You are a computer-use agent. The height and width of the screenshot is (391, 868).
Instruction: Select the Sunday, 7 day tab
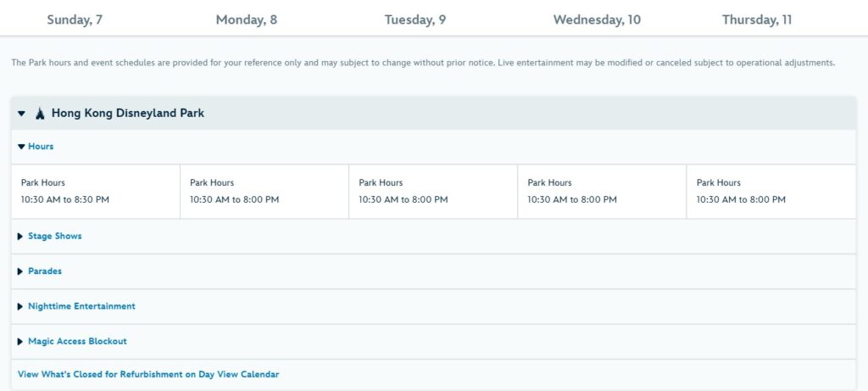[75, 20]
